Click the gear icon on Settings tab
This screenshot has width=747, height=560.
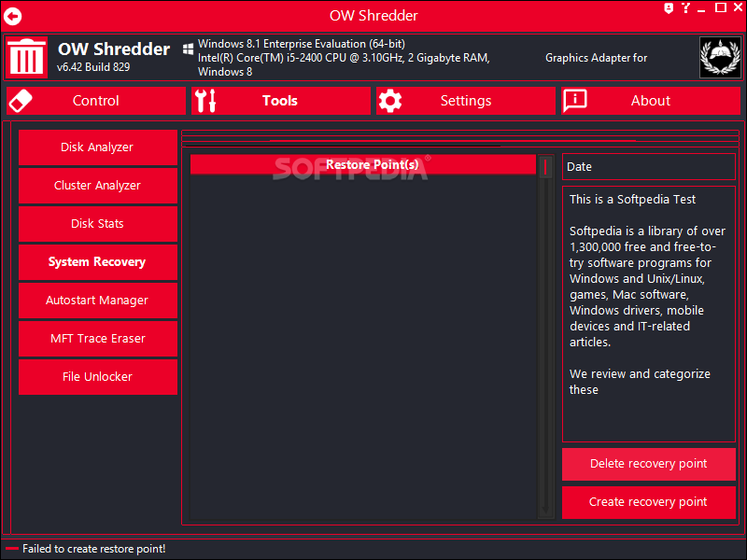[390, 101]
